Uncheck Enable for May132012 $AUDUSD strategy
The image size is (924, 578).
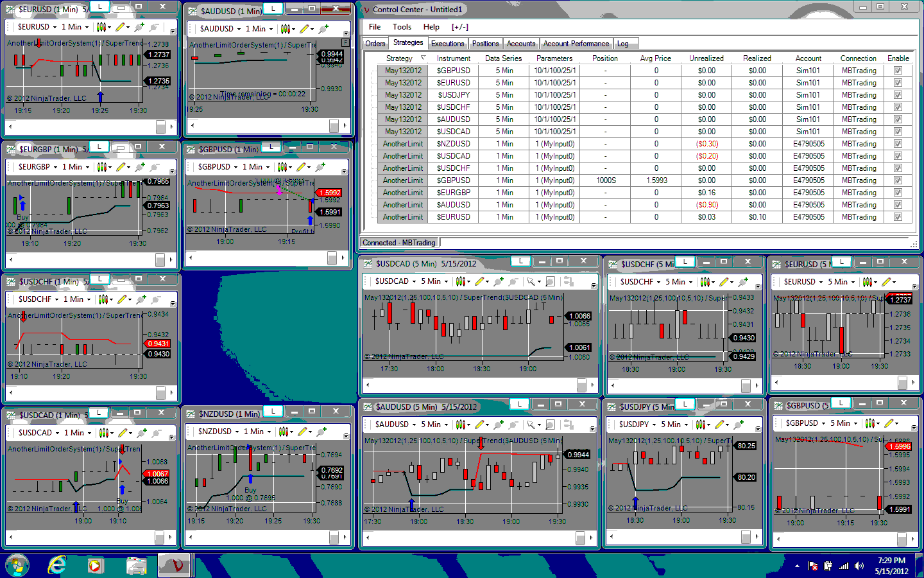898,119
